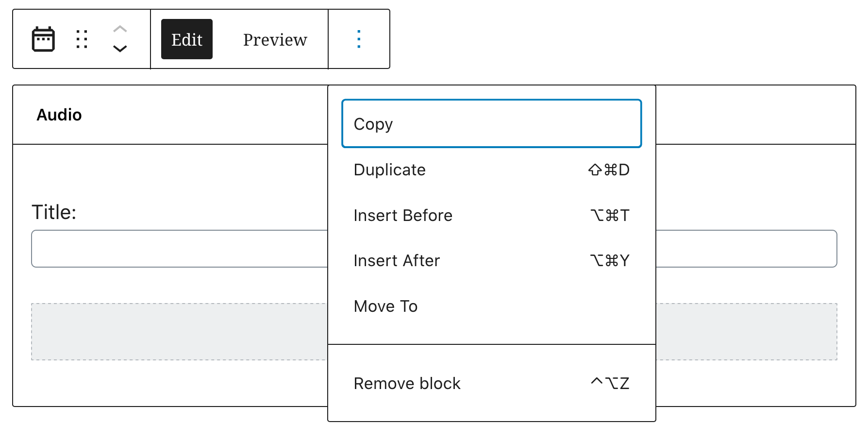This screenshot has height=441, width=868.
Task: Grab the six-dot drag handle
Action: 82,39
